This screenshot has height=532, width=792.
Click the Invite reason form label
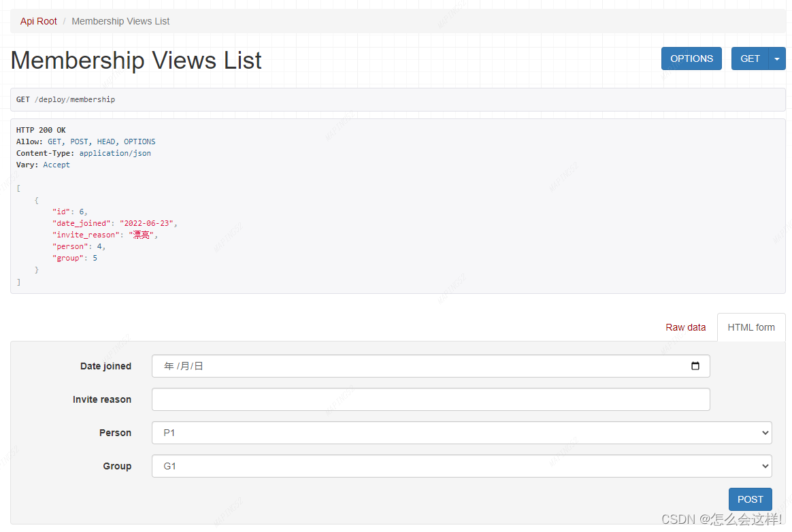pyautogui.click(x=102, y=399)
